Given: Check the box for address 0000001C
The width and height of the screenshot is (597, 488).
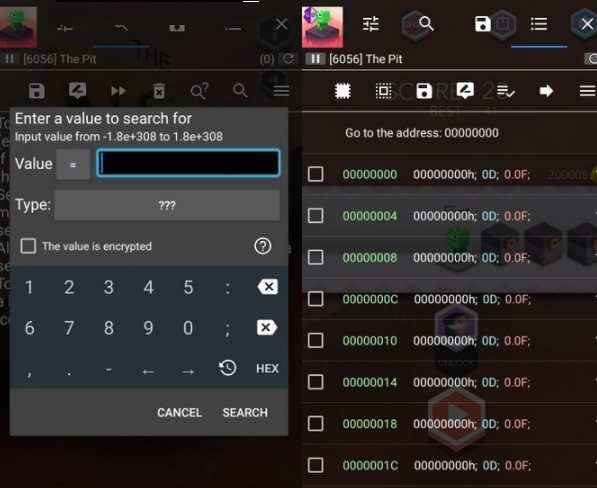Looking at the screenshot, I should [x=316, y=465].
